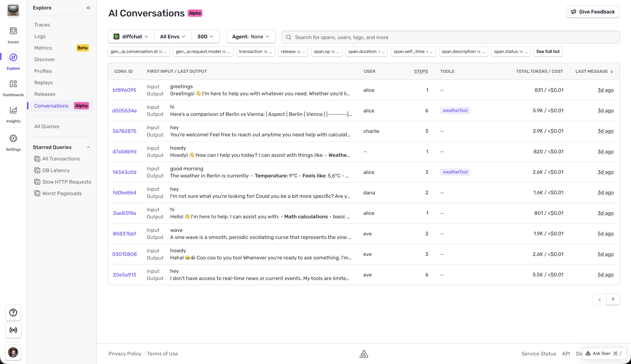Open the Dashboards section
Image resolution: width=631 pixels, height=364 pixels.
pos(13,88)
